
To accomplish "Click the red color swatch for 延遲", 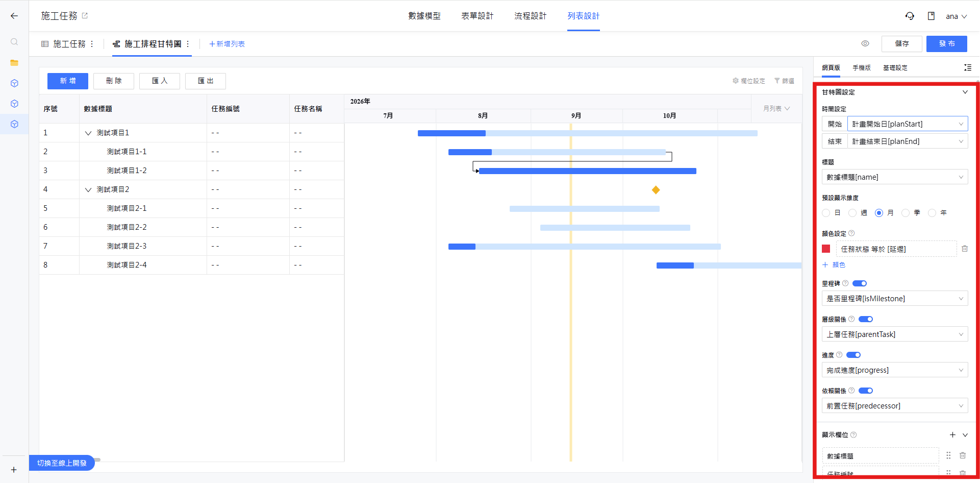I will [x=826, y=249].
